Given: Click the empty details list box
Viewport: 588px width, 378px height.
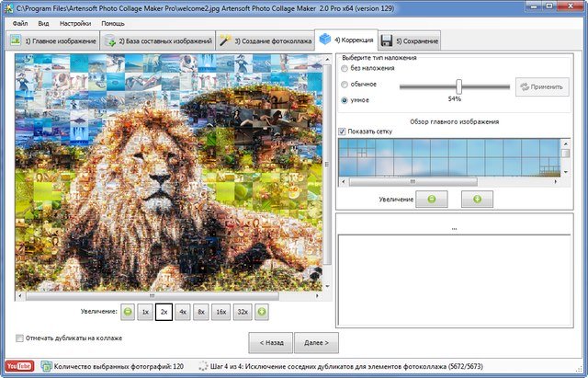Looking at the screenshot, I should [x=454, y=280].
